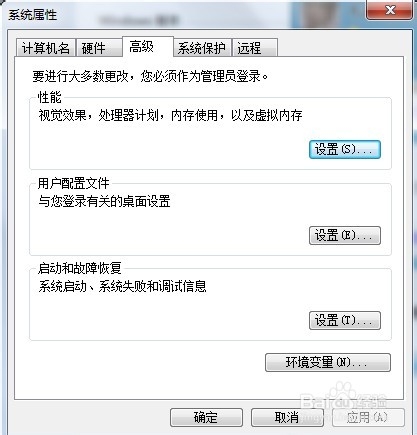This screenshot has height=435, width=417.
Task: Switch to the 计算机名 tab
Action: click(46, 48)
